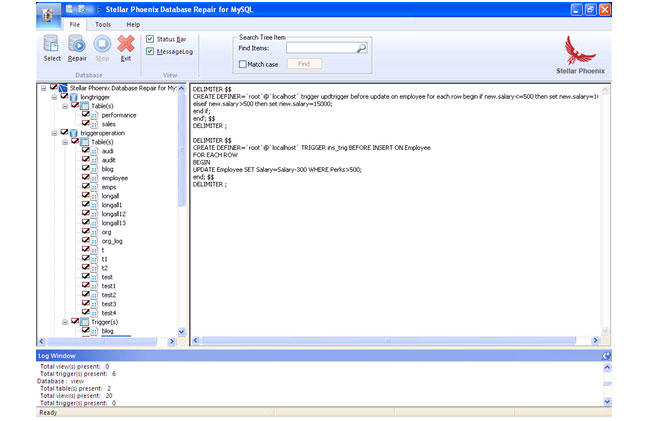This screenshot has height=421, width=645.
Task: Click the application logo button at top-left
Action: click(48, 16)
